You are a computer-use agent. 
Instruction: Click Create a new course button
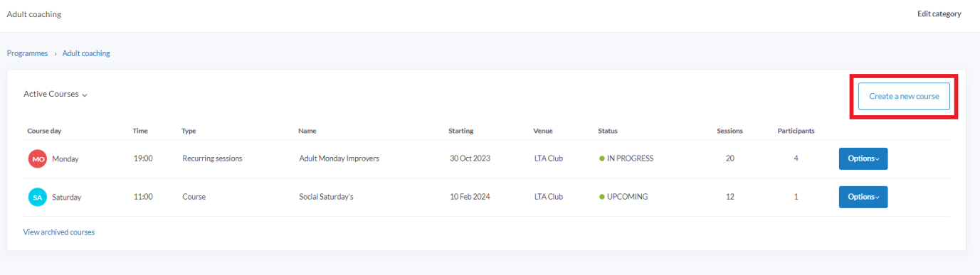coord(904,96)
